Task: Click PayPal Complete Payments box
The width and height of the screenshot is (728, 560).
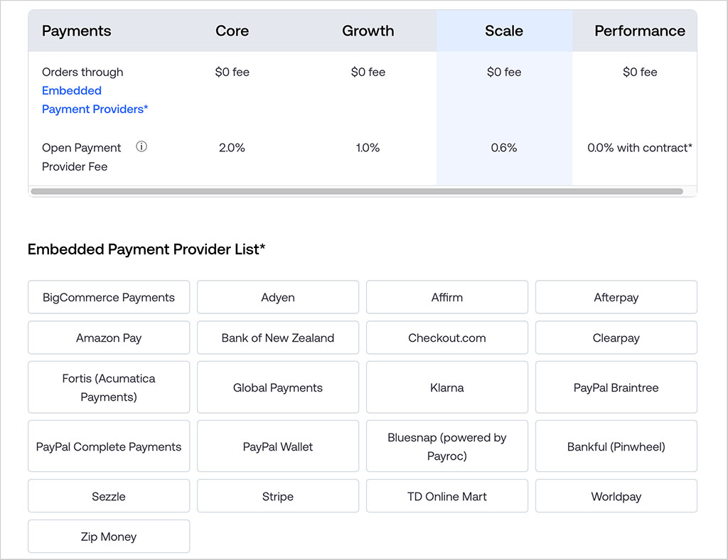Action: (x=109, y=446)
